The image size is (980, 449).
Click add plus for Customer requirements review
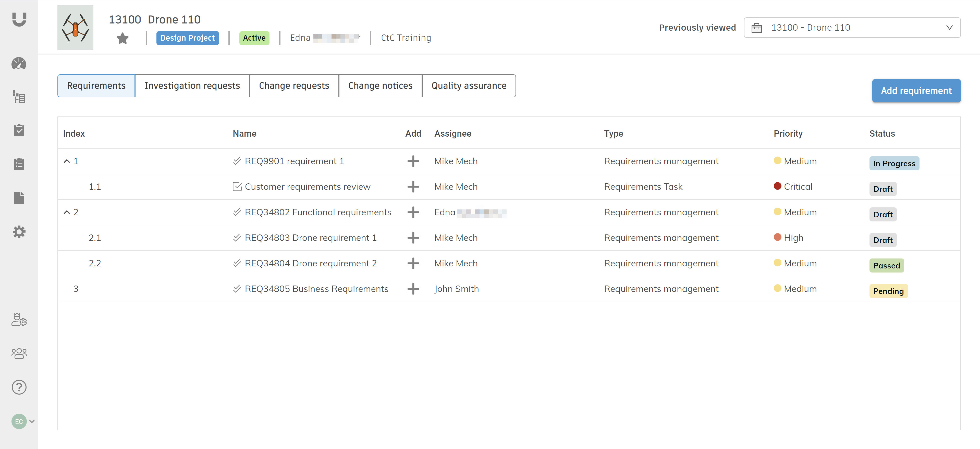(413, 187)
